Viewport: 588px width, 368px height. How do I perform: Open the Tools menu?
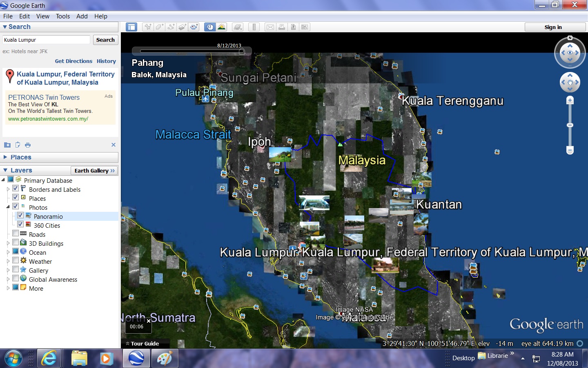[x=62, y=16]
